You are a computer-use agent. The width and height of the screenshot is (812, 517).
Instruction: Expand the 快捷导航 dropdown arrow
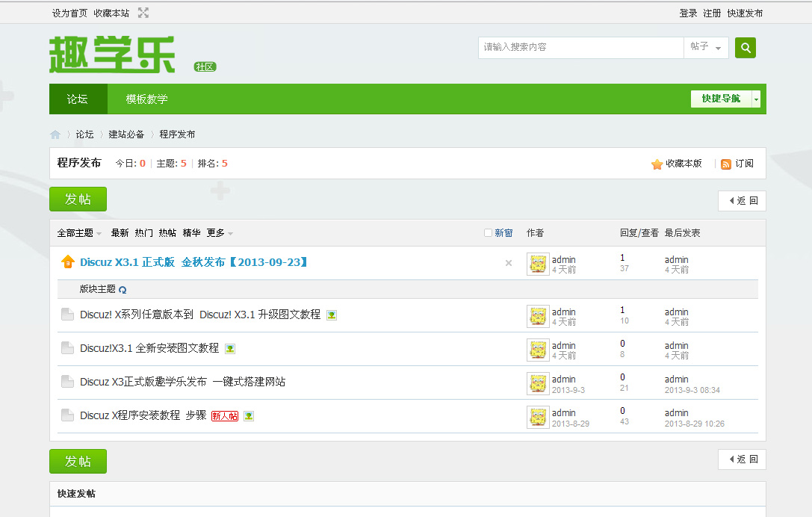click(756, 99)
